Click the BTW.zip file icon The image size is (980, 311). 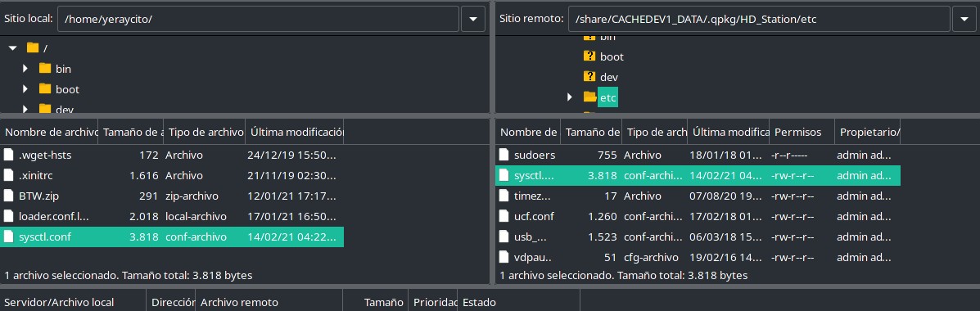coord(9,196)
